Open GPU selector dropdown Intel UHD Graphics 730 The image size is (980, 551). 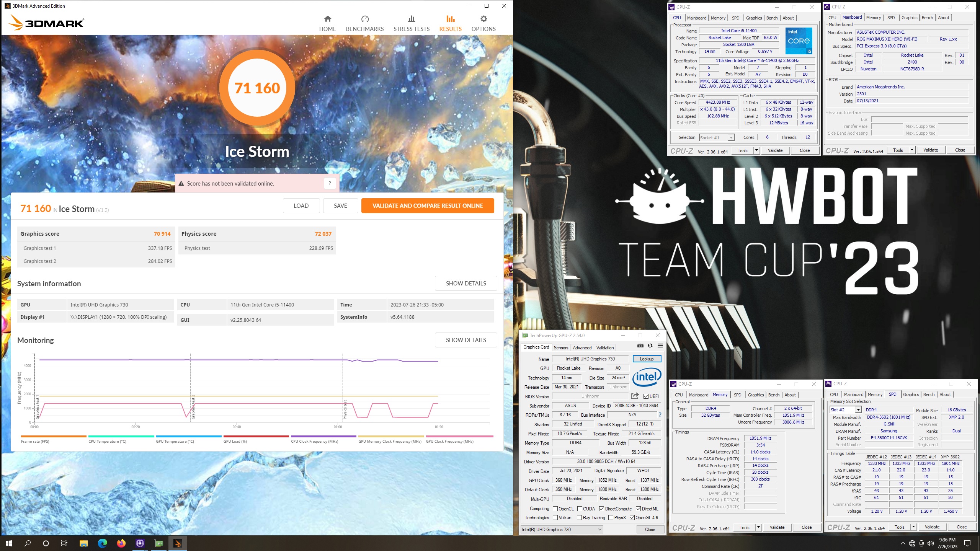point(562,530)
